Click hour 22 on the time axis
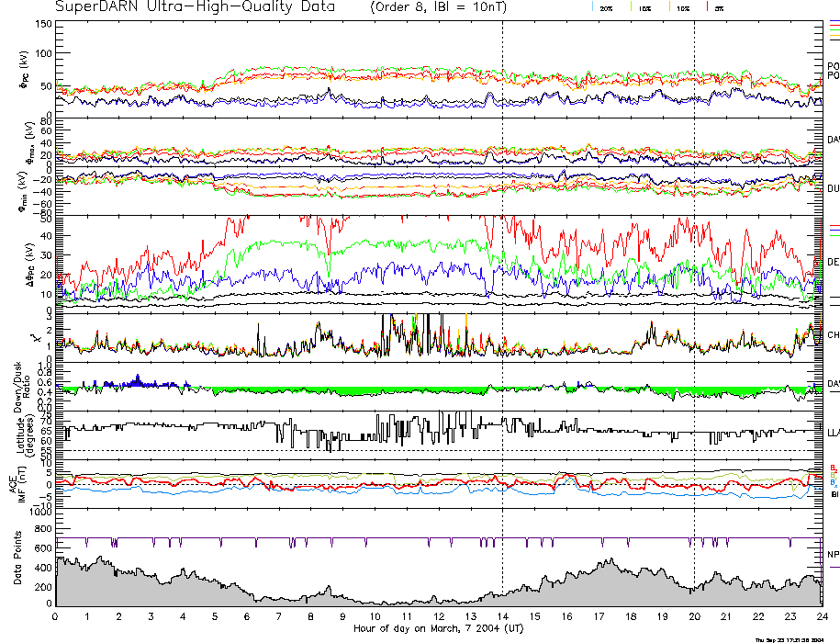 [758, 616]
